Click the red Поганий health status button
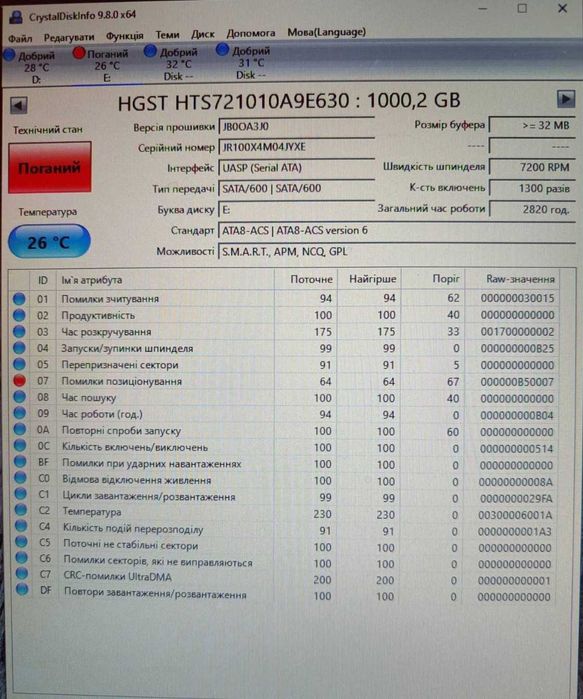Screen dimensions: 583x699 pos(49,168)
